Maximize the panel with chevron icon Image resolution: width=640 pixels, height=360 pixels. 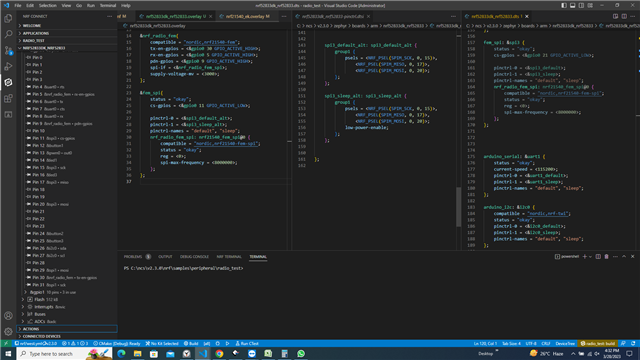pyautogui.click(x=624, y=257)
